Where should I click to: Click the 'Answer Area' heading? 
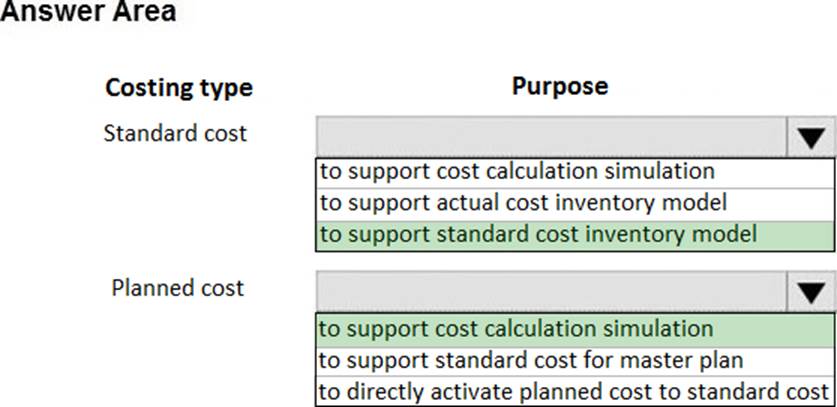88,13
